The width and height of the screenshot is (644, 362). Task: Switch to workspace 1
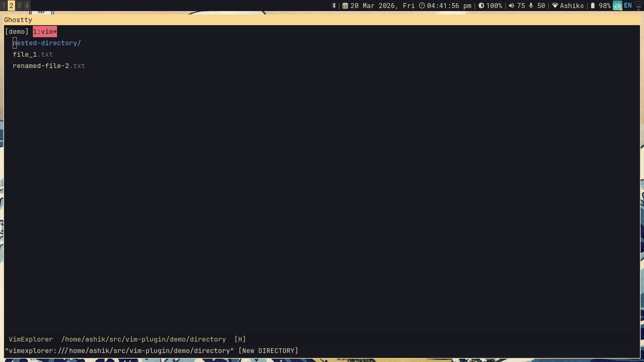tap(4, 6)
